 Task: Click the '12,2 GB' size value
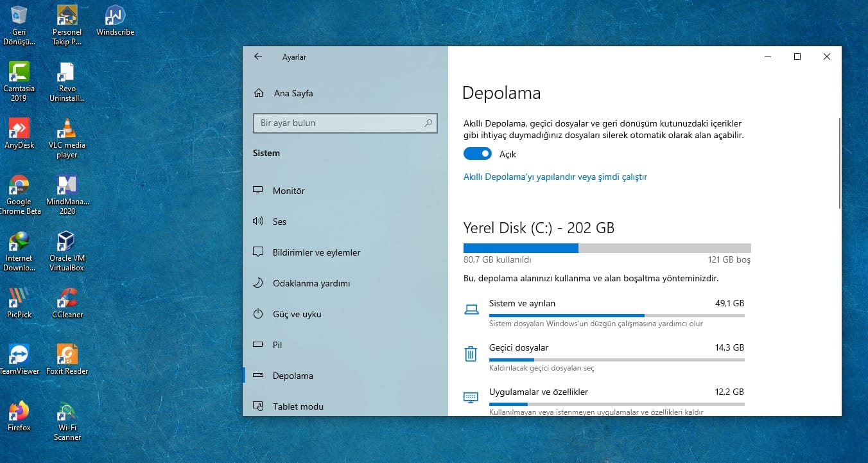coord(729,392)
